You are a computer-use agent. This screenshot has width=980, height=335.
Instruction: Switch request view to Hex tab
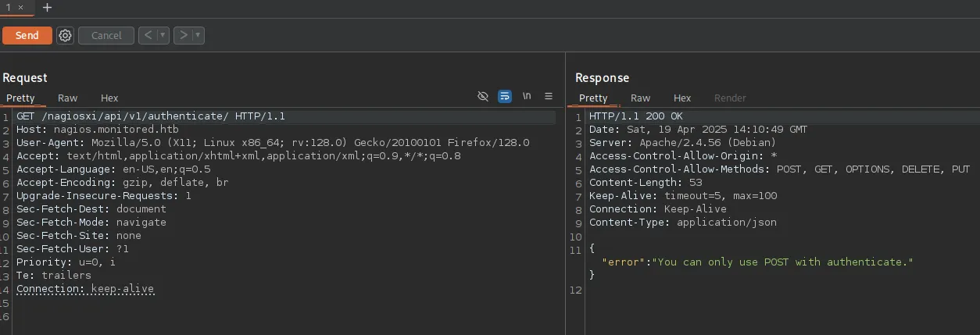tap(109, 98)
